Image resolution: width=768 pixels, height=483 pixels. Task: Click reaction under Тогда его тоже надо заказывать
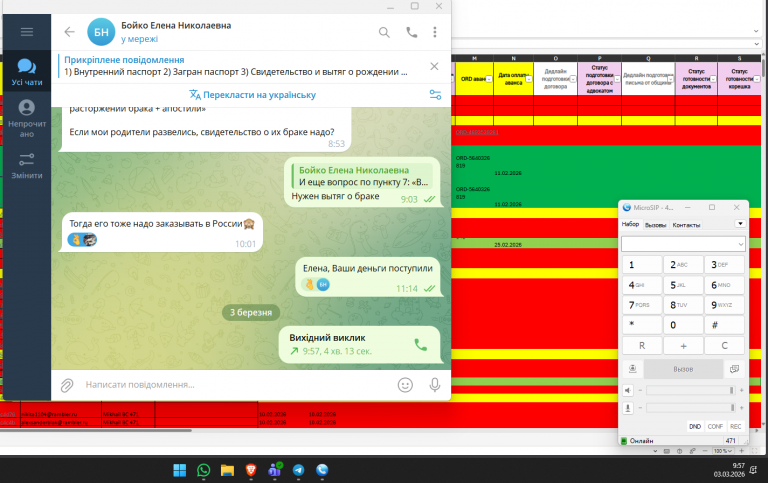tap(82, 240)
